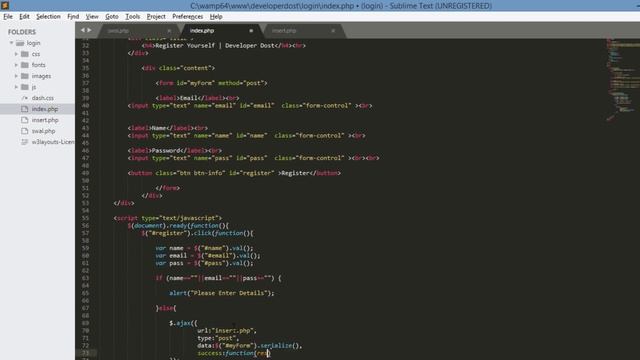Click unsaved dot on index.php tab

(251, 31)
